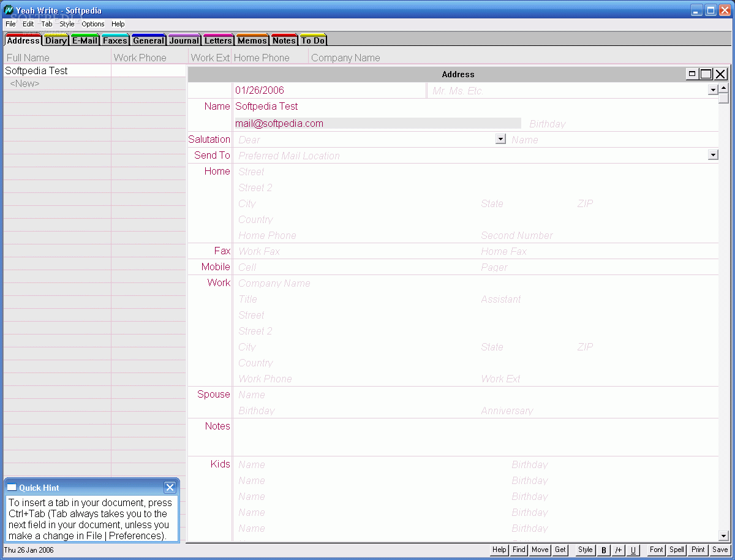Toggle italic formatting with the slanted I button

619,550
